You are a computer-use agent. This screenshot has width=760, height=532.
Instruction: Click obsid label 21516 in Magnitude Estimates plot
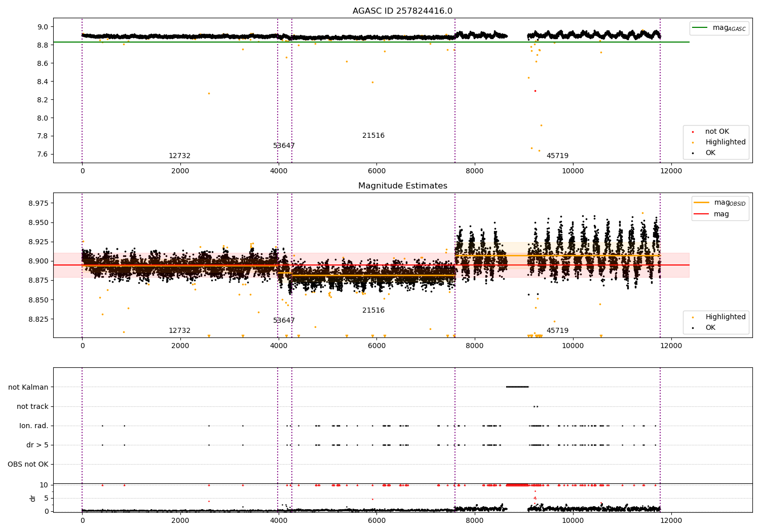pos(373,311)
